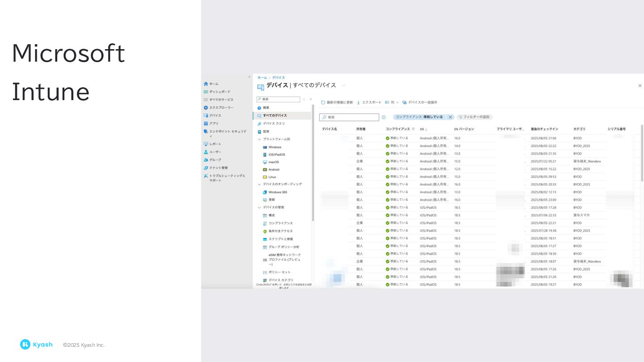Open the 列 columns dropdown
Viewport: 644px width, 362px height.
(392, 102)
